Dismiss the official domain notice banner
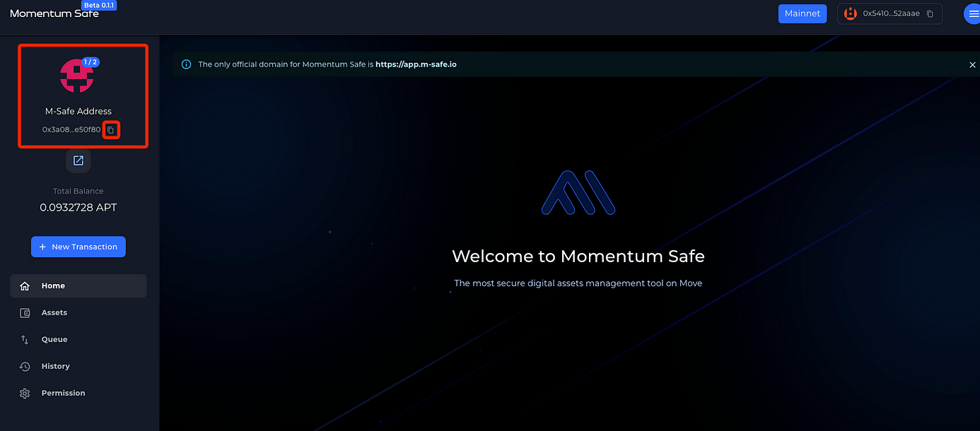The height and width of the screenshot is (431, 980). [972, 64]
